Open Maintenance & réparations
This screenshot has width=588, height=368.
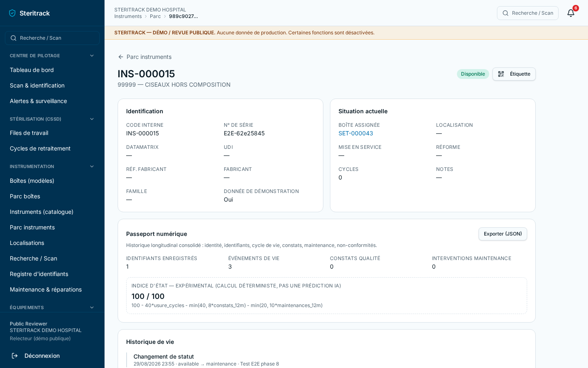coord(52,289)
